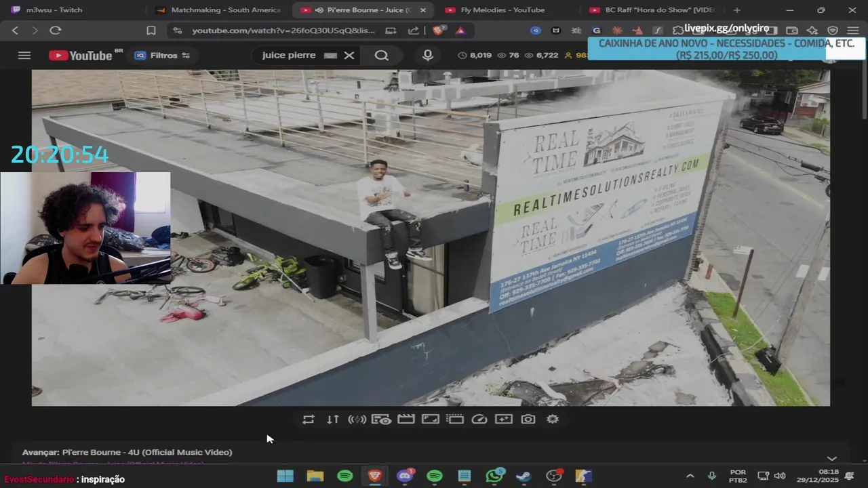The image size is (868, 488).
Task: Show hidden system tray icons chevron
Action: pos(690,476)
